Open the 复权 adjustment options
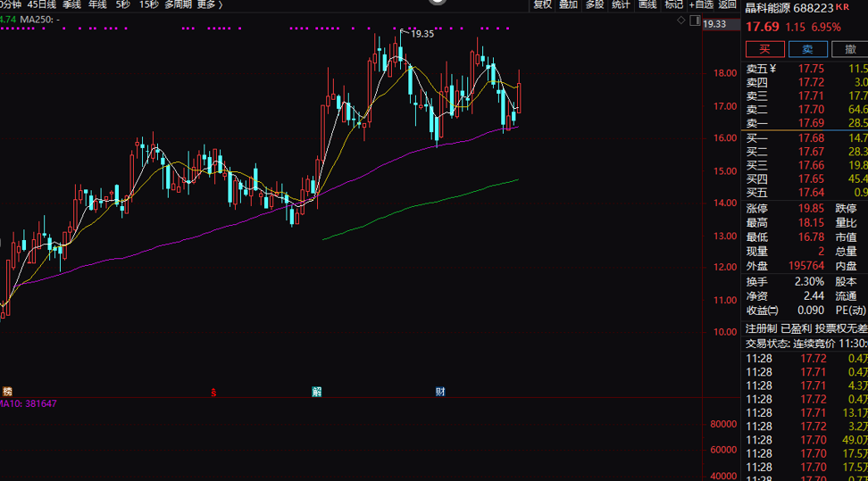 pos(542,4)
